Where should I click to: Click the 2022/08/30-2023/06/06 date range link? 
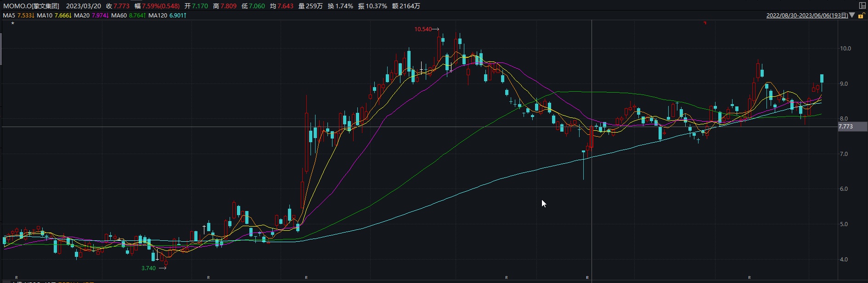click(807, 15)
